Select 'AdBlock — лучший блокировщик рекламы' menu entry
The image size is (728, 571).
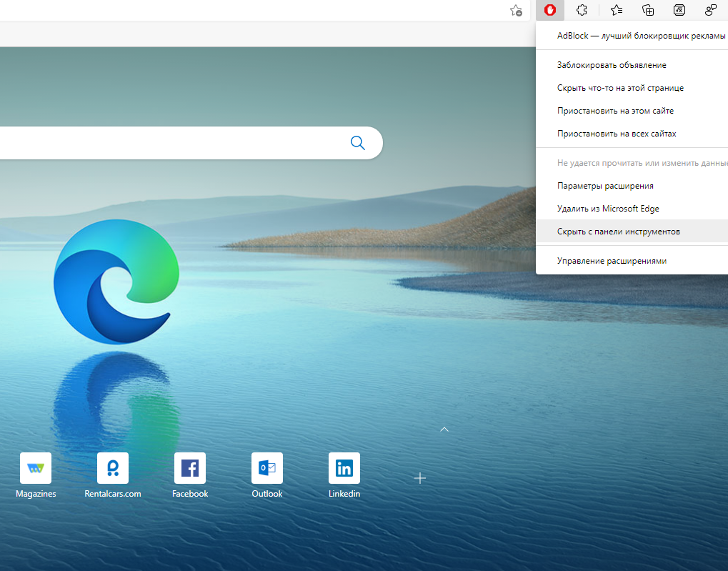pos(632,36)
